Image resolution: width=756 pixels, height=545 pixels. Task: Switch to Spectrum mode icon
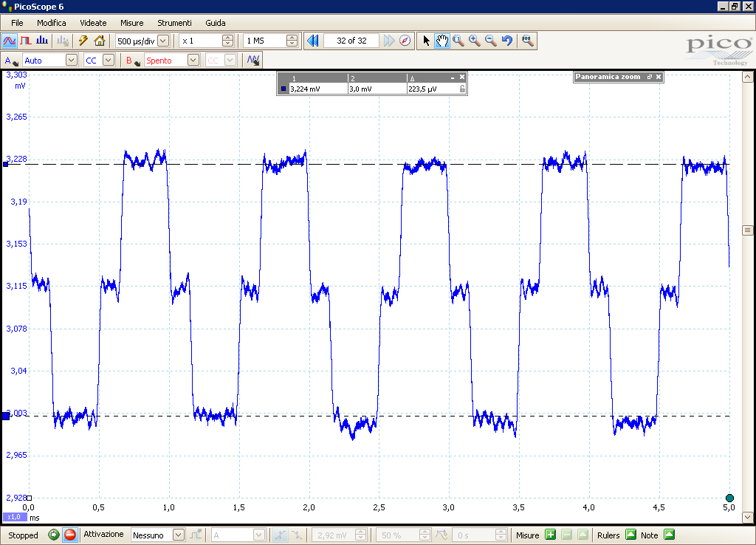[x=42, y=41]
